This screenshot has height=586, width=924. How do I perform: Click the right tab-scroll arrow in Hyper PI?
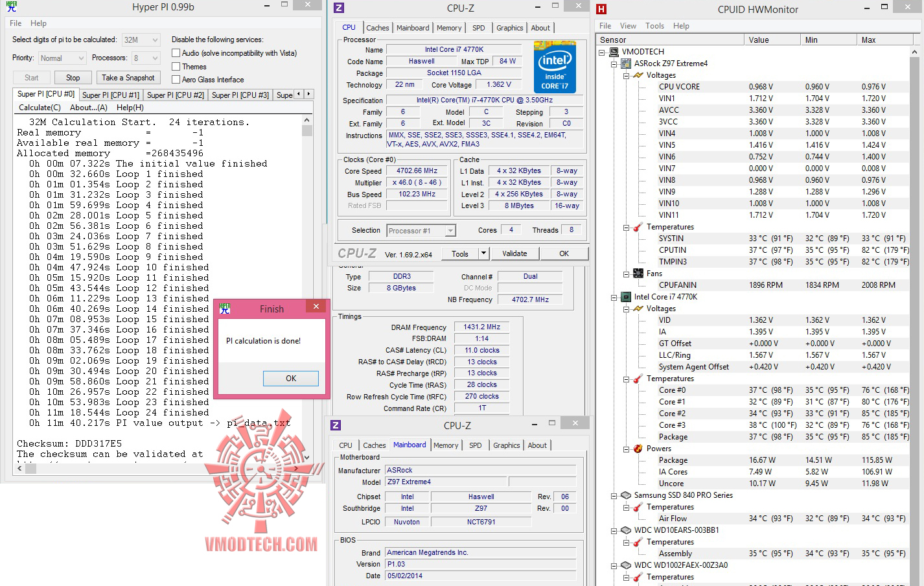point(309,94)
